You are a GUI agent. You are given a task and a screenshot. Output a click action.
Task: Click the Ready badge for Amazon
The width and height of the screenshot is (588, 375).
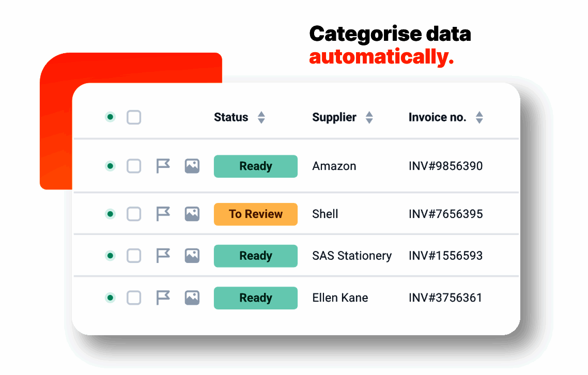coord(256,166)
